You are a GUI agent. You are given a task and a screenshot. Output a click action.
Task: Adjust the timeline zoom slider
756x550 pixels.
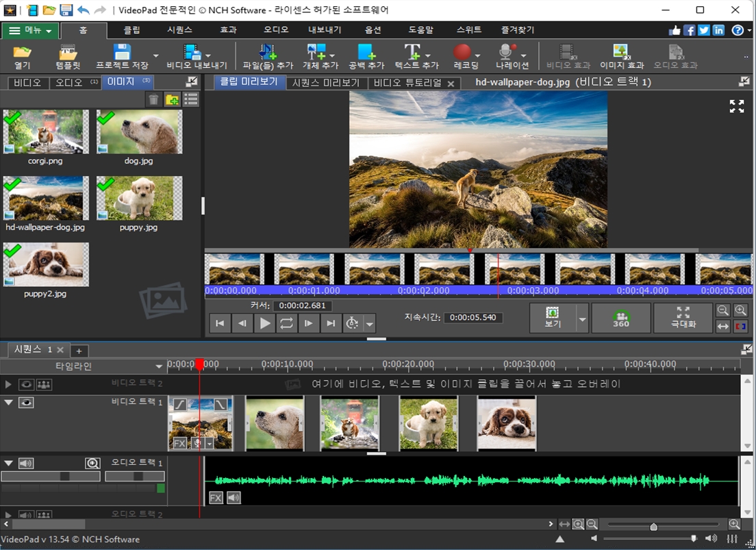tap(653, 526)
